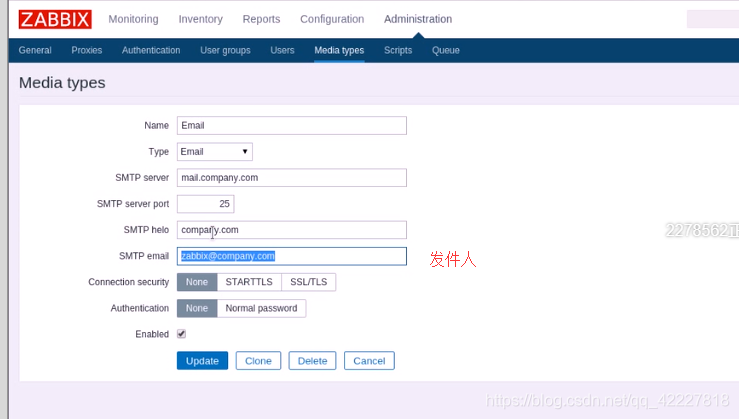
Task: Set Connection security to STARTTLS
Action: (249, 282)
